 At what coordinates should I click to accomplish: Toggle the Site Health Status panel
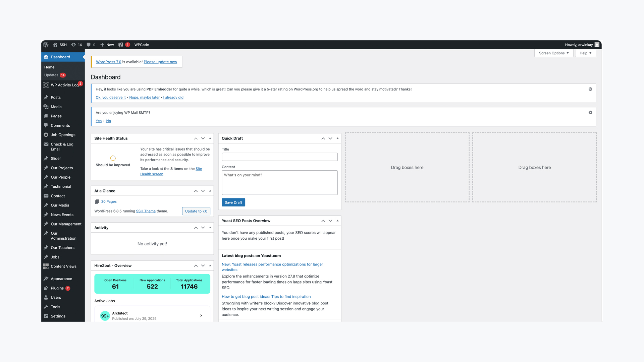click(210, 138)
